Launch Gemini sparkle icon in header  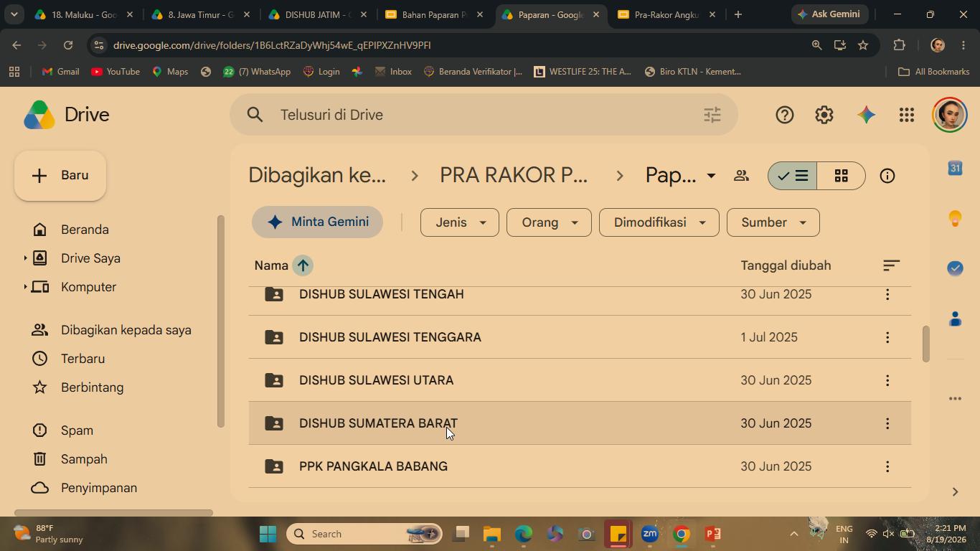(x=866, y=115)
